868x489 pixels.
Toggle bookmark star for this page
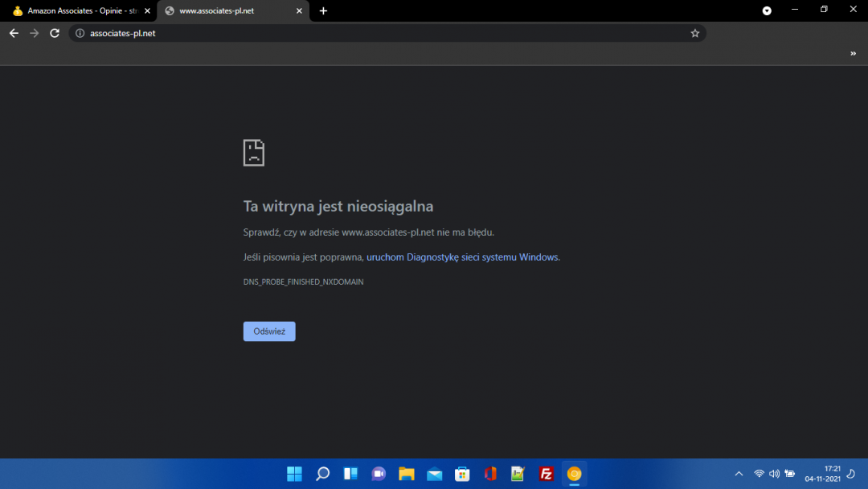coord(694,33)
